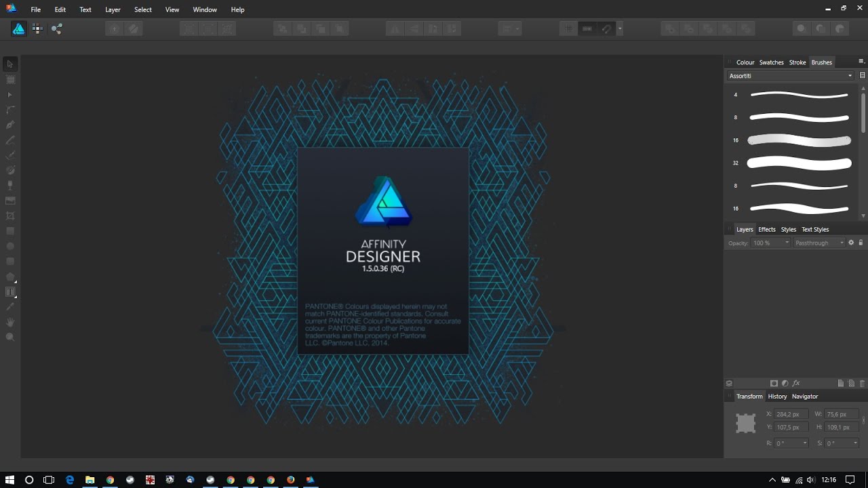868x488 pixels.
Task: Select the Artistic Text tool
Action: click(10, 292)
